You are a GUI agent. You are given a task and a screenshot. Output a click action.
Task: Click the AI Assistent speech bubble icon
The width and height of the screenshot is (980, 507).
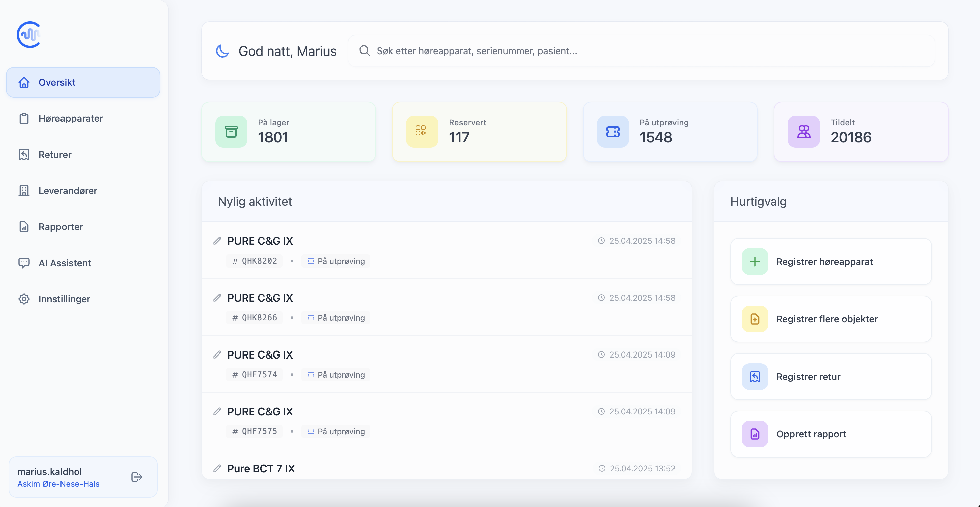pyautogui.click(x=24, y=263)
